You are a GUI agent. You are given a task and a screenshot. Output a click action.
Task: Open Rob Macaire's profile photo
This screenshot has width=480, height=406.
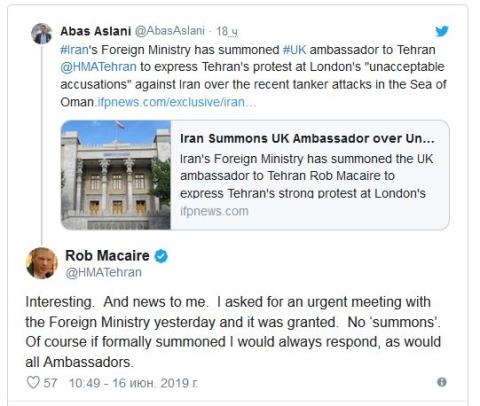(42, 263)
